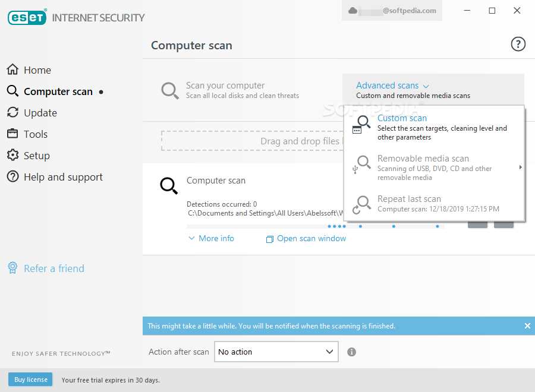The width and height of the screenshot is (535, 392).
Task: Open the Home section in sidebar
Action: pyautogui.click(x=37, y=70)
